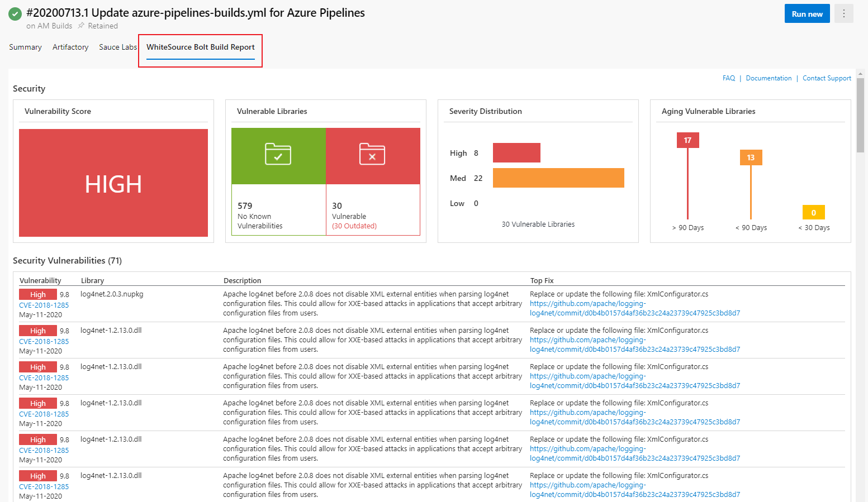Click the Contact Support link
Viewport: 868px width, 502px height.
click(x=827, y=78)
